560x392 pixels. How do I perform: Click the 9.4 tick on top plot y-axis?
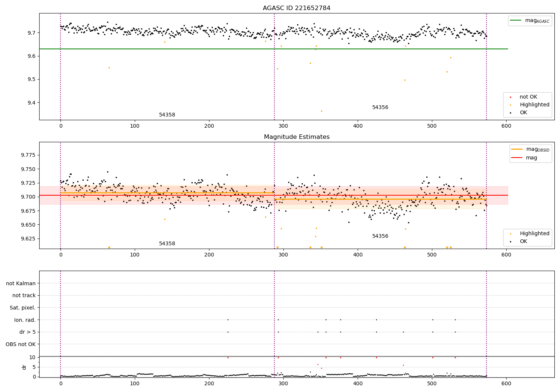coord(31,103)
